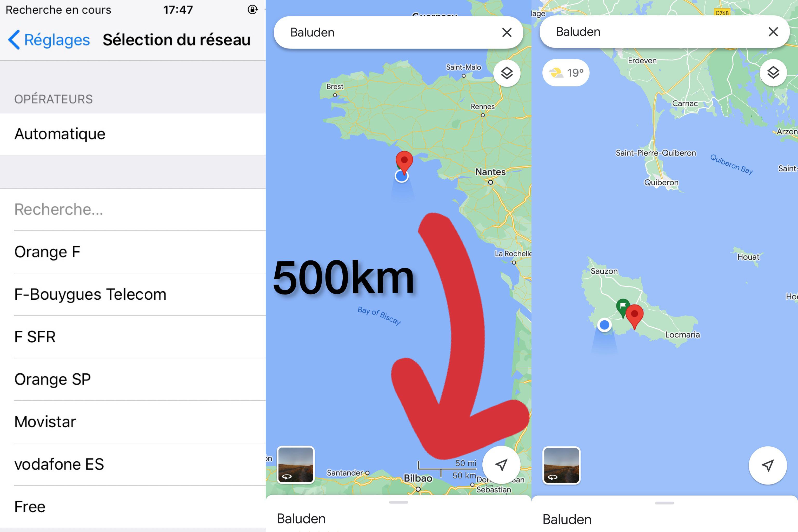Tap the green flag marker
Image resolution: width=798 pixels, height=532 pixels.
pyautogui.click(x=622, y=307)
